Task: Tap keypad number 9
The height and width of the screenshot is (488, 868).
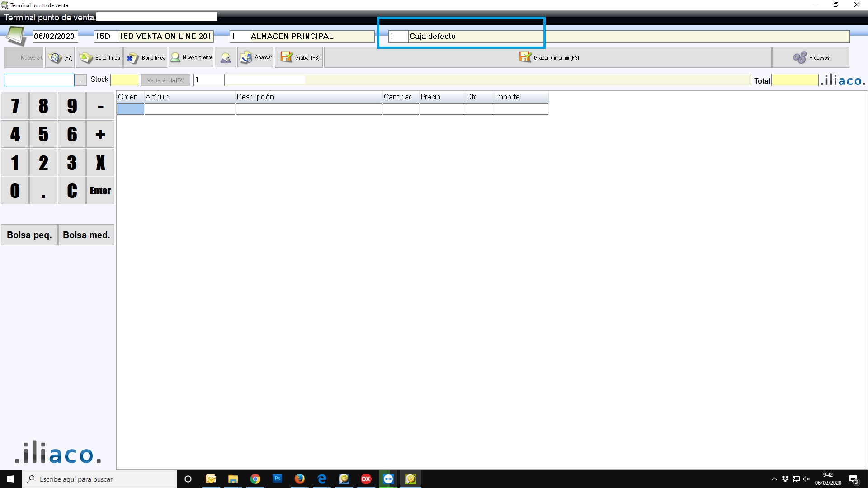Action: pos(72,106)
